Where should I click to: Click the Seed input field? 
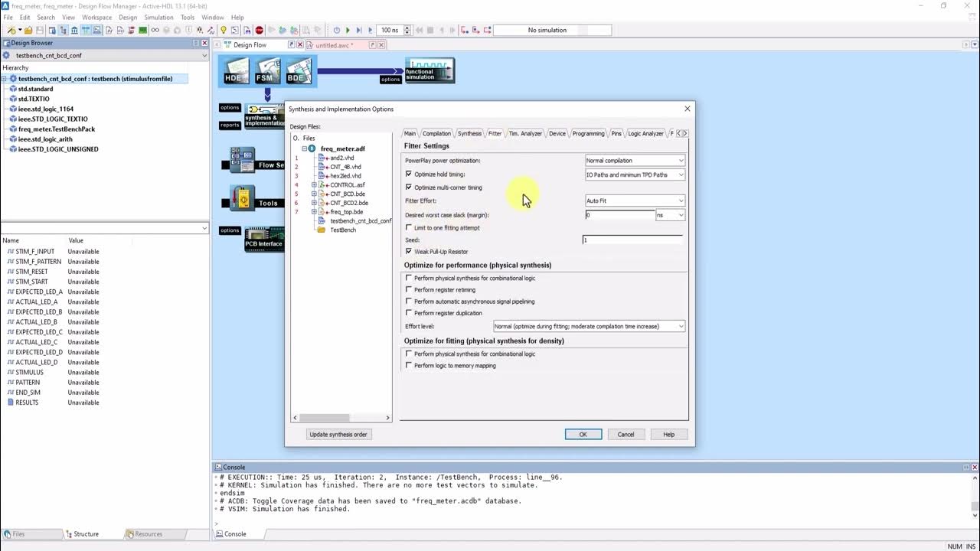632,240
